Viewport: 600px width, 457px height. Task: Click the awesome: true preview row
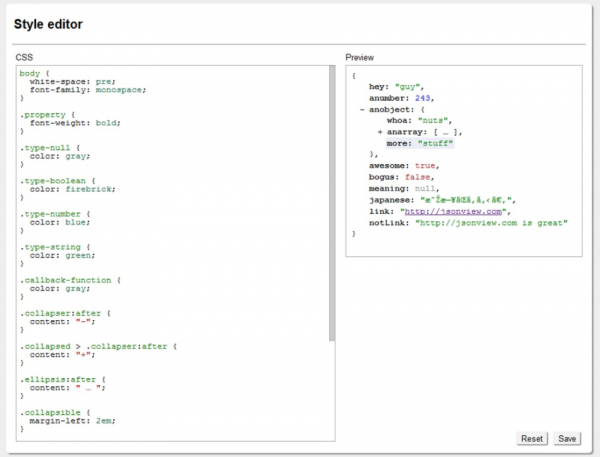click(x=404, y=166)
